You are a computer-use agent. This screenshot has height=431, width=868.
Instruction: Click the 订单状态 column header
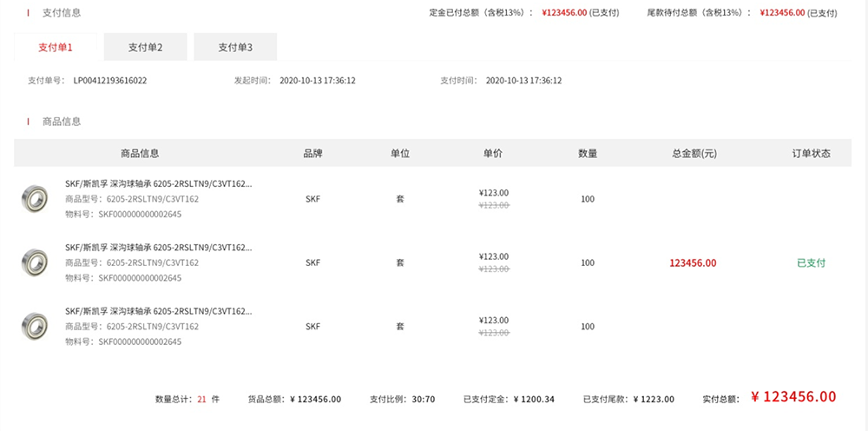point(811,154)
